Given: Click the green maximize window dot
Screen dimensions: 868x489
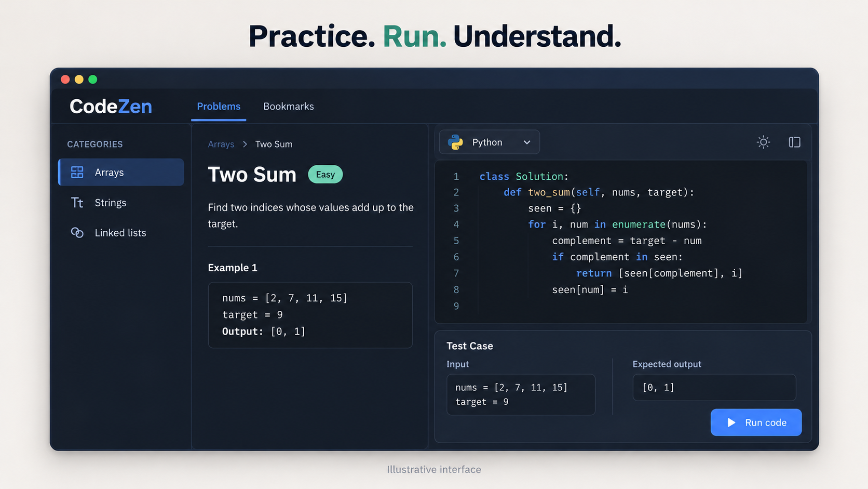Looking at the screenshot, I should (x=93, y=80).
